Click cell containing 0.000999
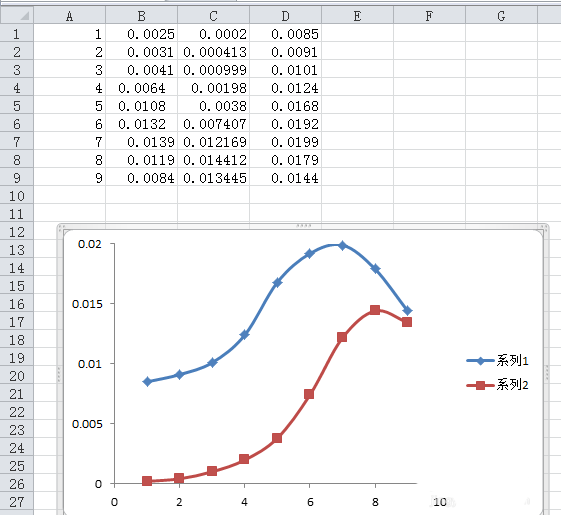The height and width of the screenshot is (521, 561). [213, 69]
